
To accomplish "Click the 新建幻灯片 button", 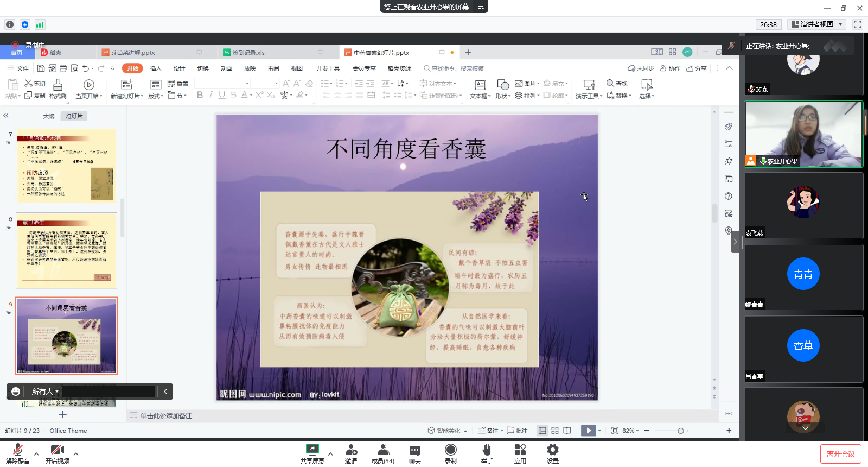I will coord(127,89).
